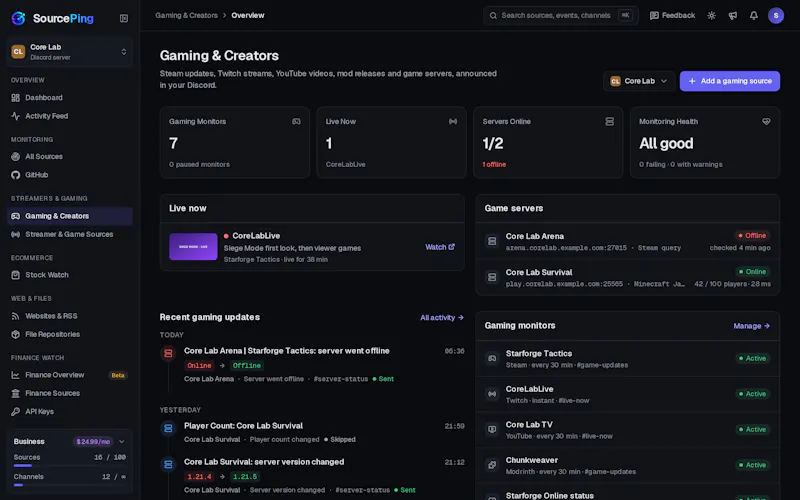This screenshot has width=800, height=500.
Task: Click the Offline status badge
Action: pyautogui.click(x=752, y=236)
